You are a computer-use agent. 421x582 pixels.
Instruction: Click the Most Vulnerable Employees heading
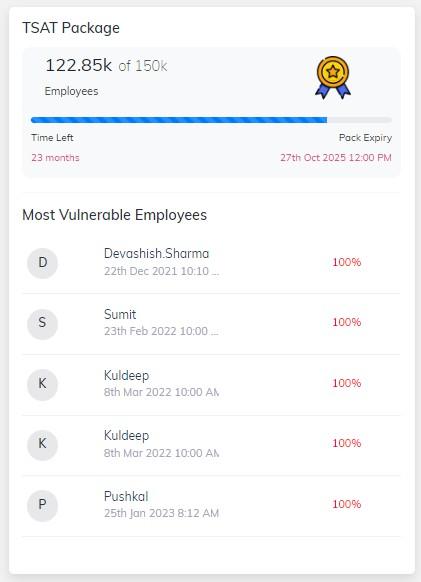[114, 215]
